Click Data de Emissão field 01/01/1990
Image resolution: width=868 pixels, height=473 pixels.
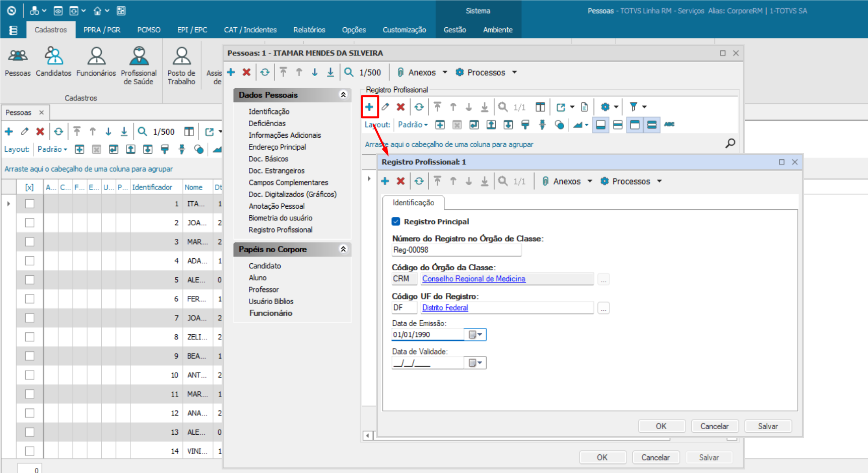point(428,334)
